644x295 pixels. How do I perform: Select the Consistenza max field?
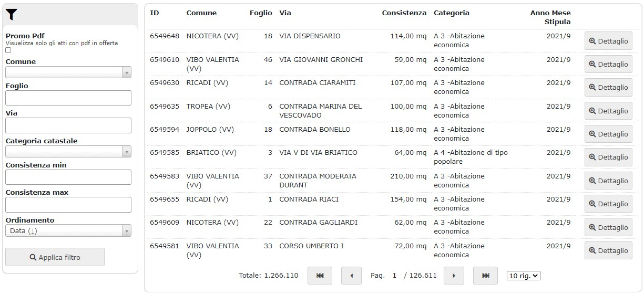click(68, 205)
